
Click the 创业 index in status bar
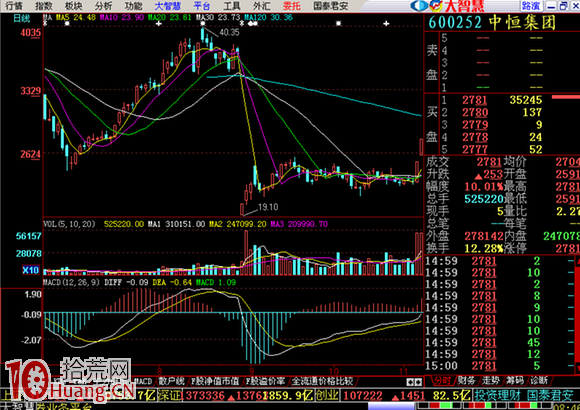[327, 396]
